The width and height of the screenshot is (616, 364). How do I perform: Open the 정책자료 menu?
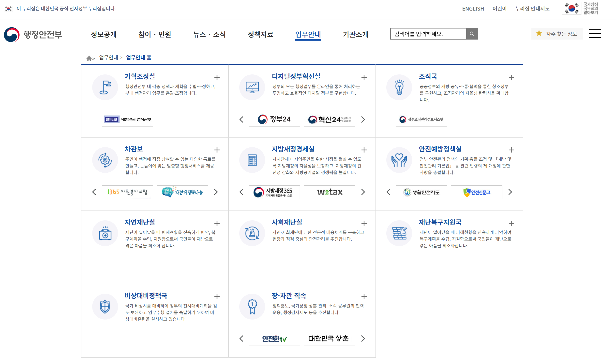point(260,34)
